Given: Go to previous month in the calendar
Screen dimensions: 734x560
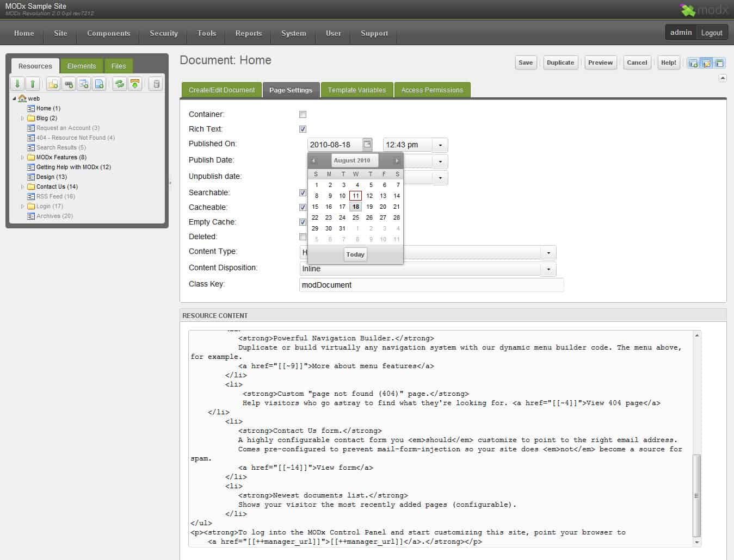Looking at the screenshot, I should [314, 160].
